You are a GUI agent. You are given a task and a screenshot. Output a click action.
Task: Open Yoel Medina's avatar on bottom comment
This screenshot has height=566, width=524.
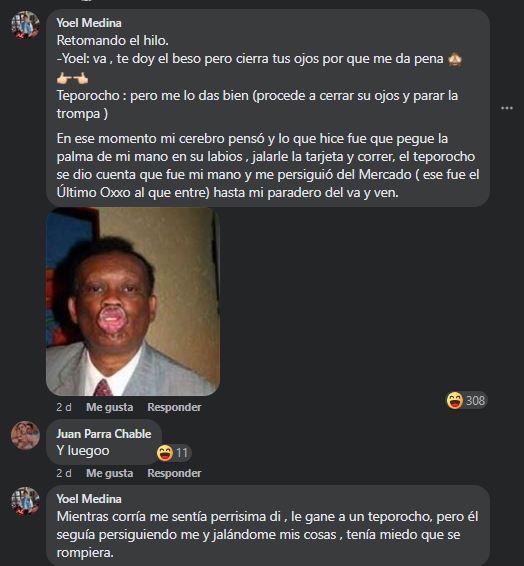coord(25,501)
